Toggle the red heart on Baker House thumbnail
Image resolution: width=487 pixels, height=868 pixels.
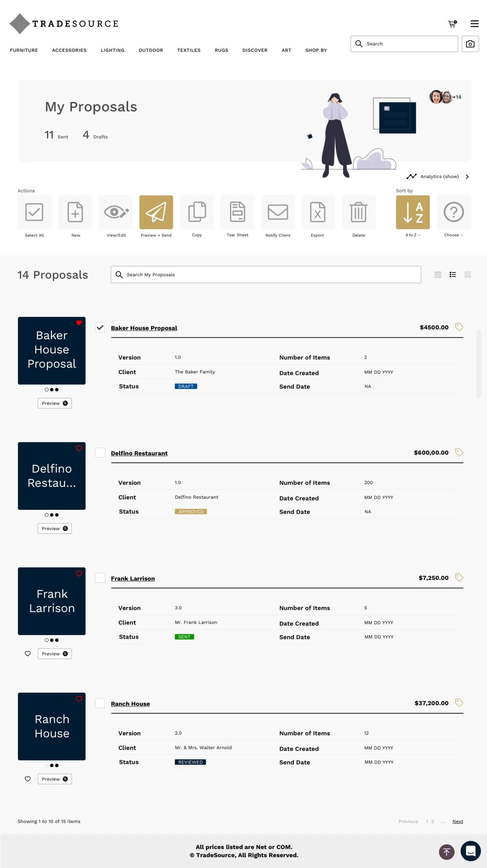click(x=79, y=323)
